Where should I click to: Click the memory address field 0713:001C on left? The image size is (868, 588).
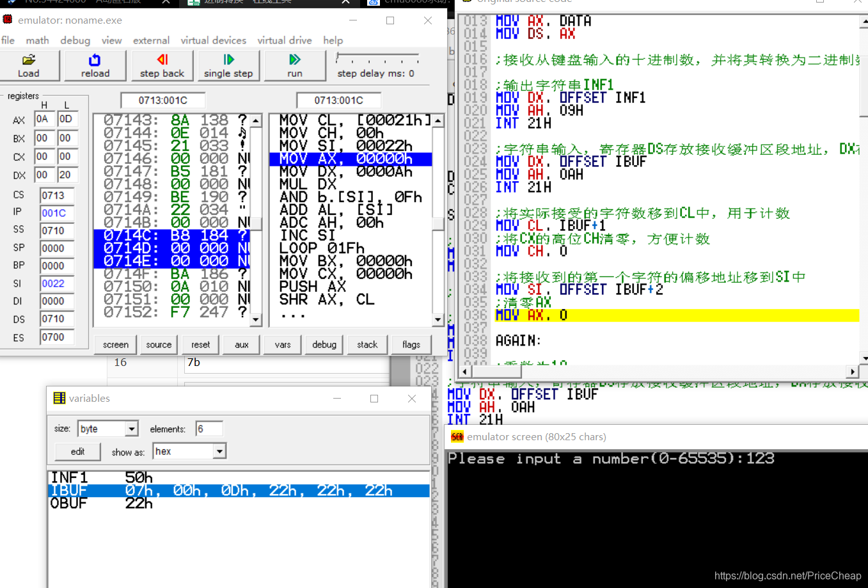coord(163,100)
